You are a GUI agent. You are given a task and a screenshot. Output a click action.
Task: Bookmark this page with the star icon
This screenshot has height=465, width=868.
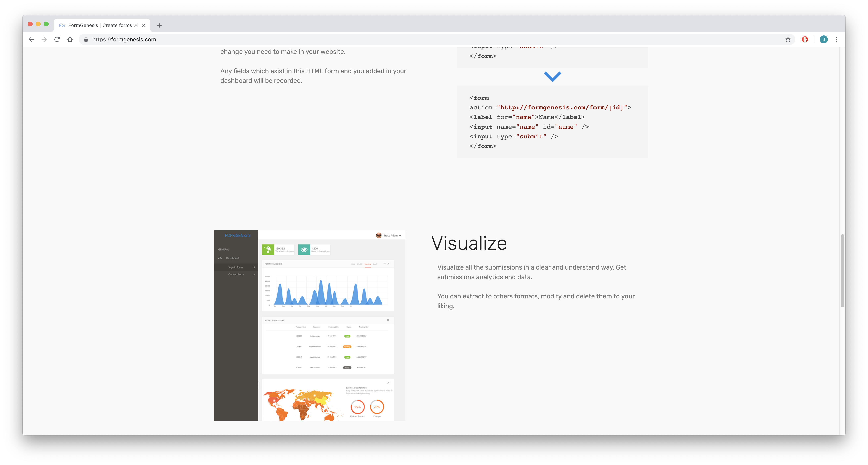pos(788,39)
